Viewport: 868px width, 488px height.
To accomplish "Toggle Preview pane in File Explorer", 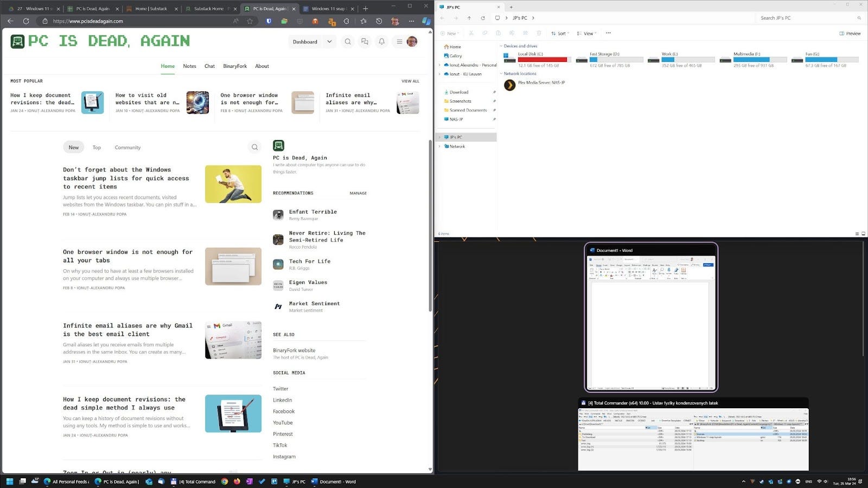I will click(x=850, y=34).
